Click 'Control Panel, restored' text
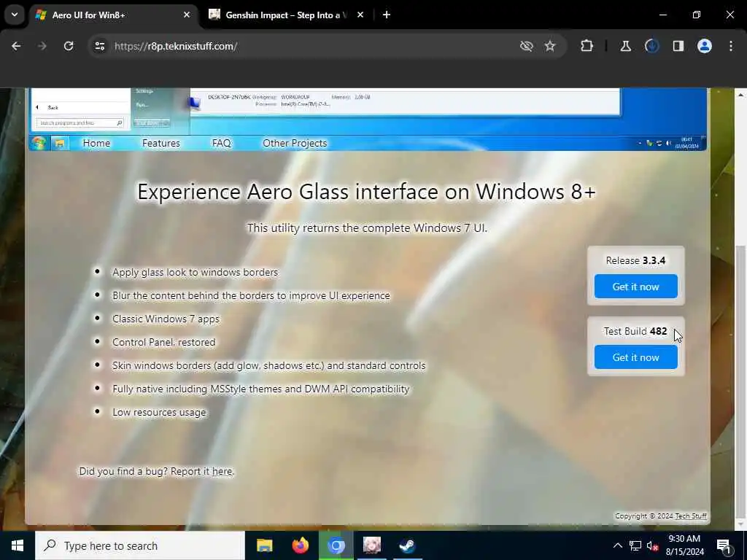747x560 pixels. 164,343
